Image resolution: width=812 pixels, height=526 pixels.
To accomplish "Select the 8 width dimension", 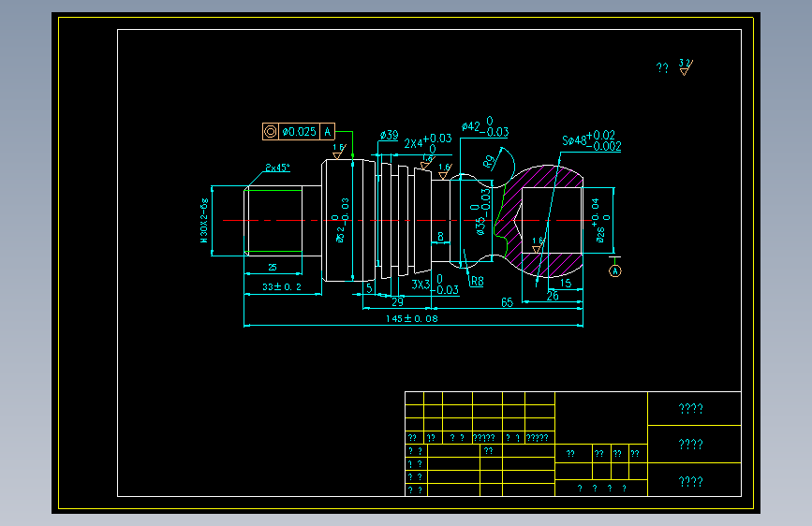I will [441, 237].
